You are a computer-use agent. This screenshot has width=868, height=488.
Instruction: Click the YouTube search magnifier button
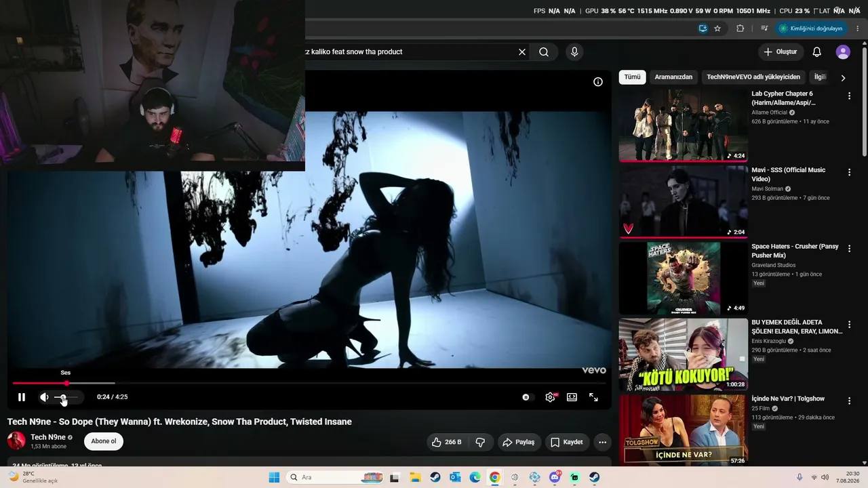point(544,52)
